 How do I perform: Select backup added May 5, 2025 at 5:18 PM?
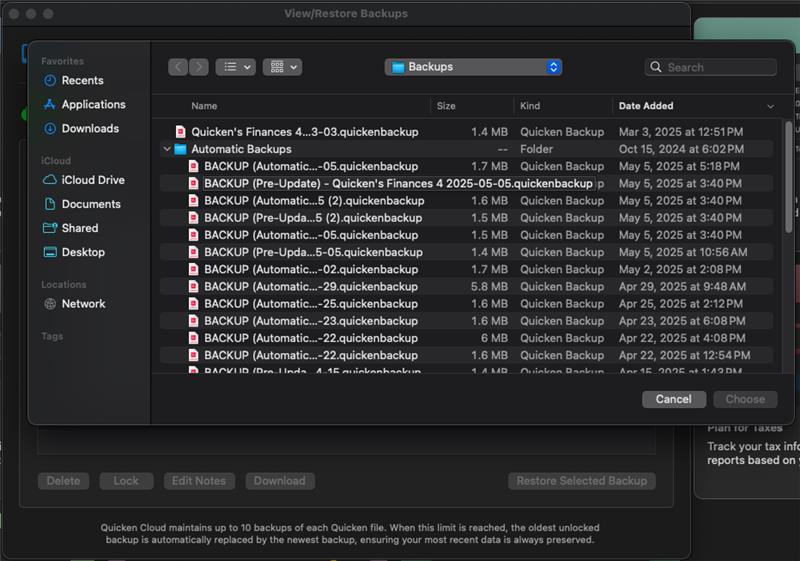click(466, 166)
